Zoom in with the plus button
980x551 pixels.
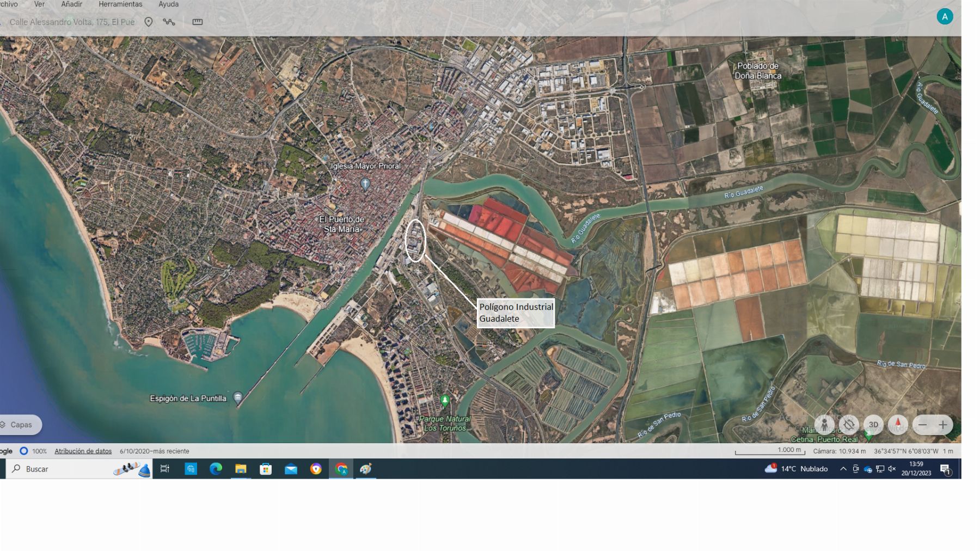pyautogui.click(x=943, y=425)
